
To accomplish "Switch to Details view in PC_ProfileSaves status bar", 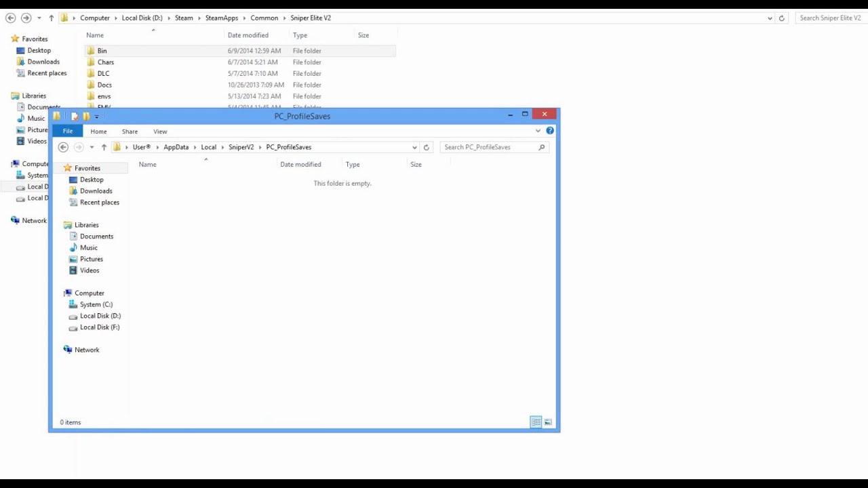I will [x=536, y=422].
